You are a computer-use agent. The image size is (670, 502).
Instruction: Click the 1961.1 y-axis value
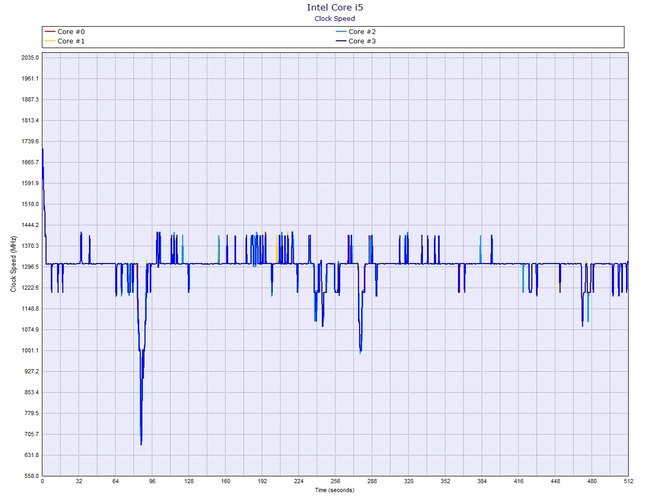pos(30,79)
